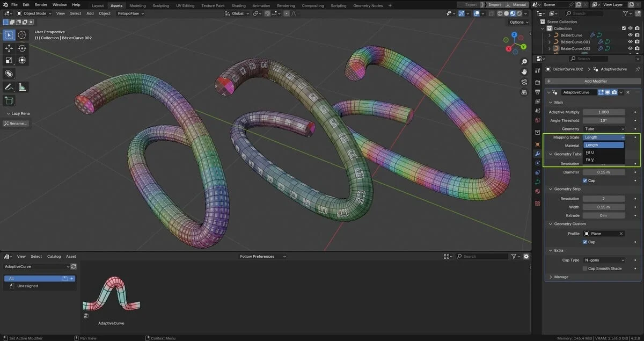Select the Rotate tool in the toolbar
Screen dimensions: 644x341
[x=21, y=48]
